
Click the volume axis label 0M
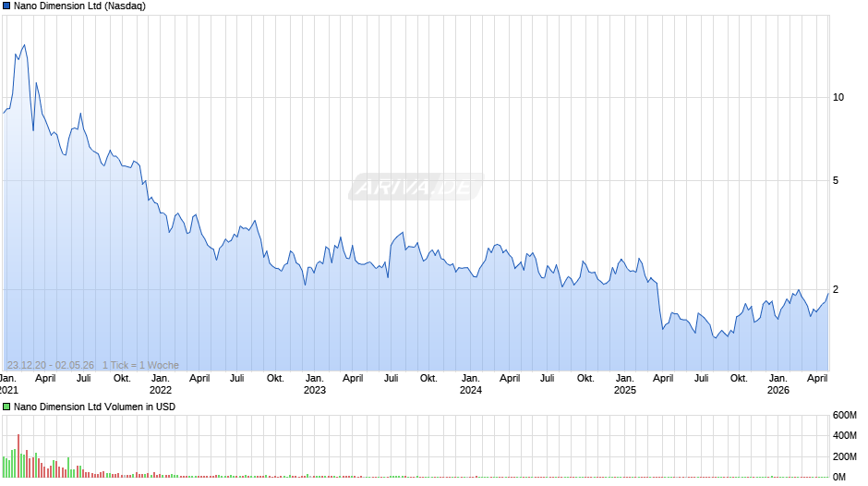[x=838, y=477]
